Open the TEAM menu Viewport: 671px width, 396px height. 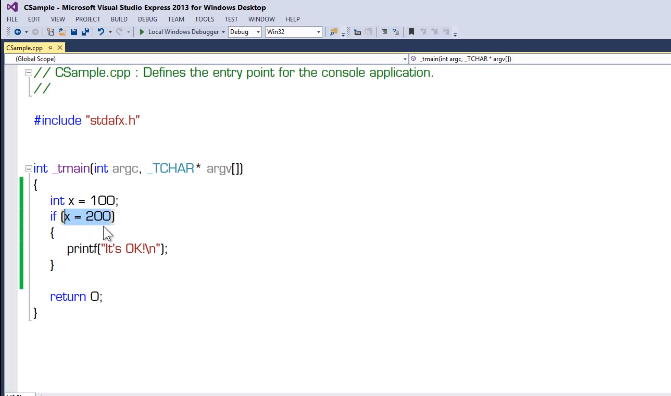(176, 19)
